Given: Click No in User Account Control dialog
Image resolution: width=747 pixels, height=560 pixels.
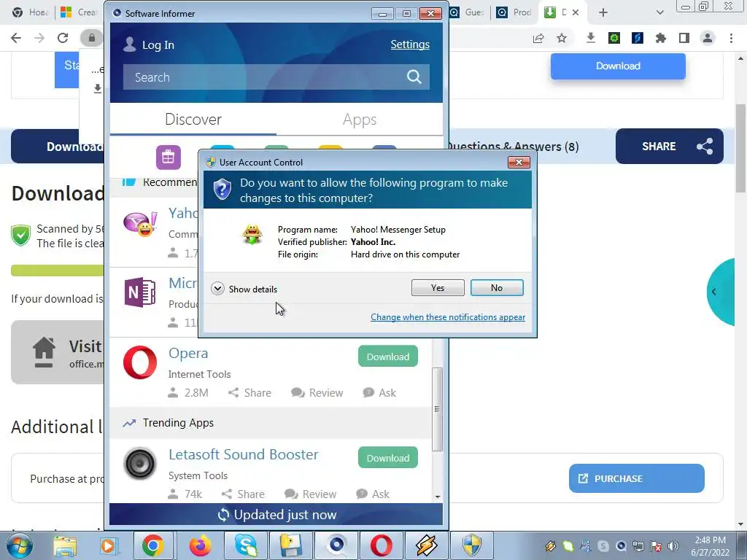Looking at the screenshot, I should (496, 287).
